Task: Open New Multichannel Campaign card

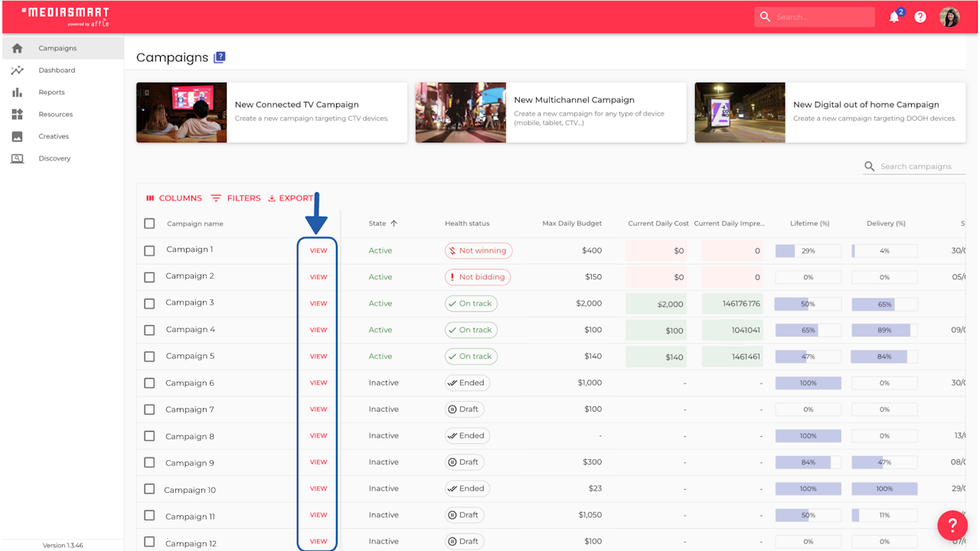Action: (551, 112)
